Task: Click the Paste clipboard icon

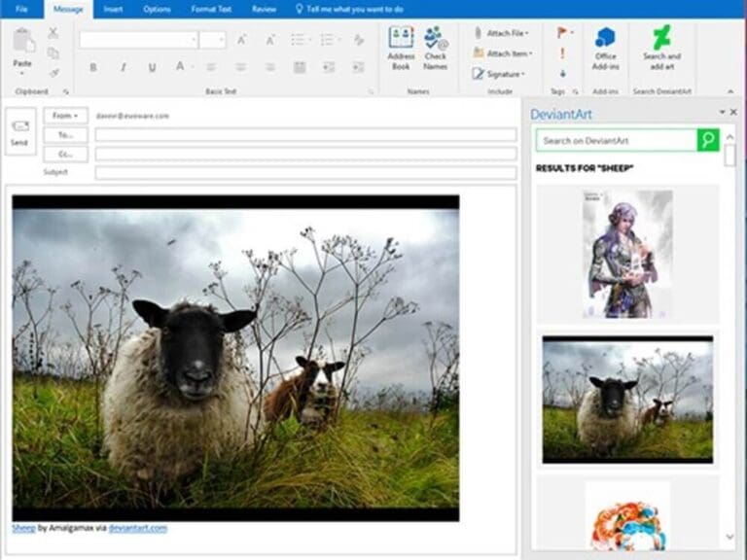Action: click(23, 40)
